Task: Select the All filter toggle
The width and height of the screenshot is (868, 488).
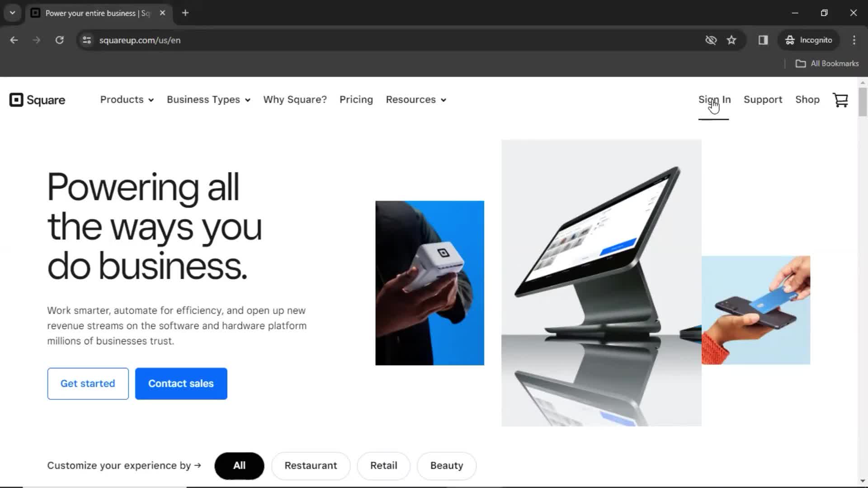Action: point(240,465)
